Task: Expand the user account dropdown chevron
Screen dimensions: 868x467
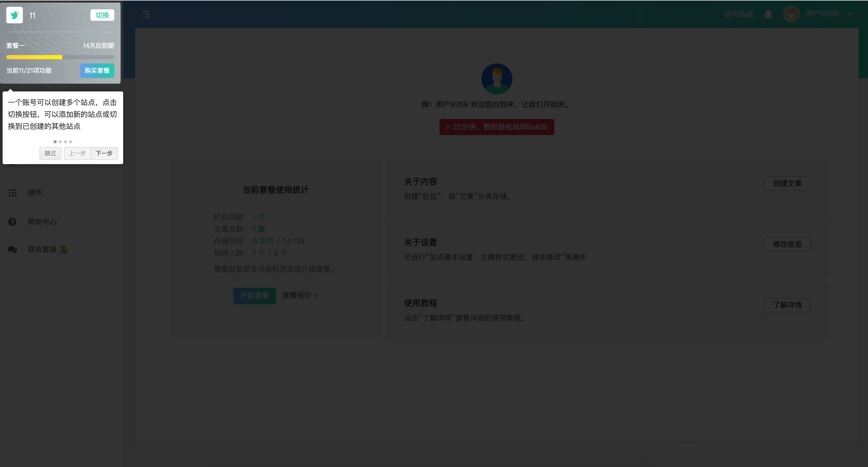Action: point(851,14)
